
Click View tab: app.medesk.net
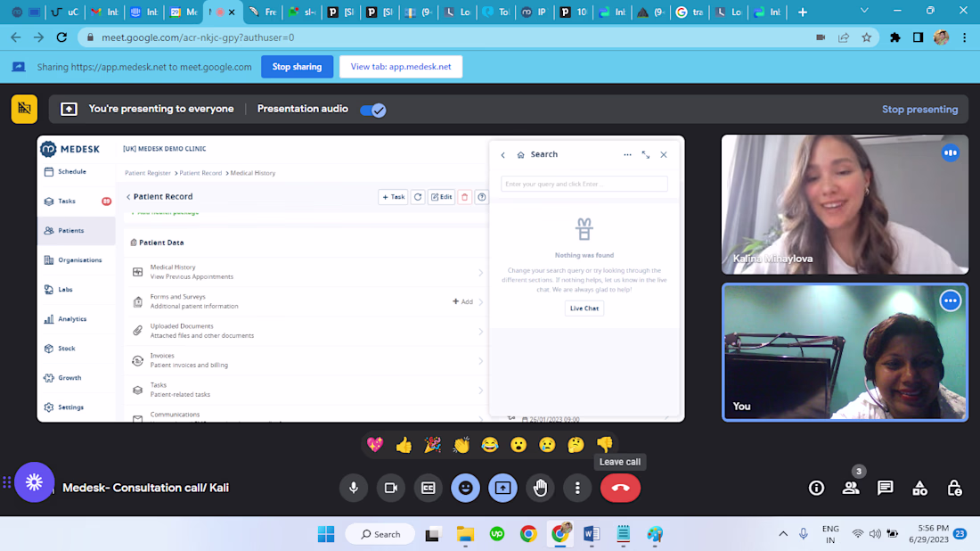[401, 67]
